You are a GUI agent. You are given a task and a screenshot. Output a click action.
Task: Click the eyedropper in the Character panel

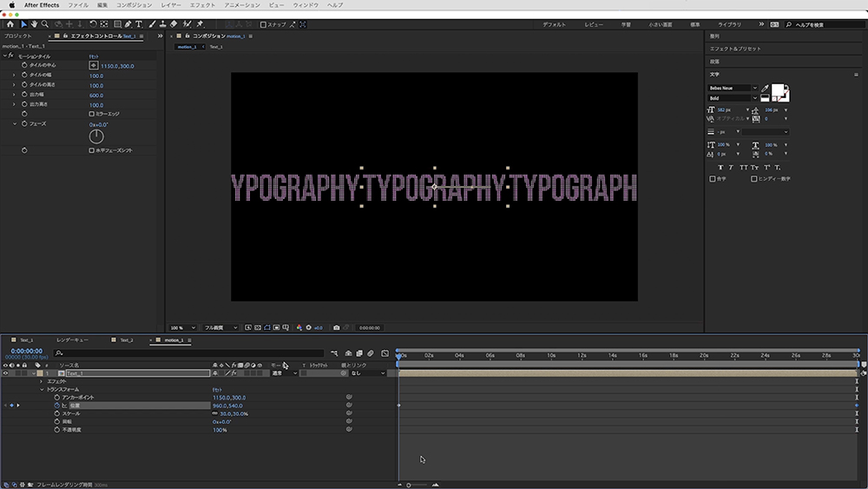tap(765, 88)
